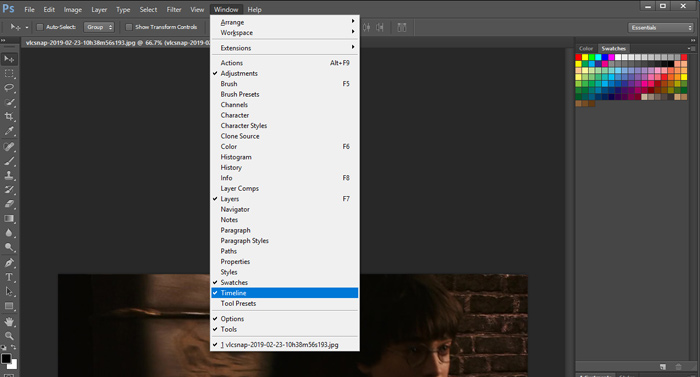Viewport: 700px width, 377px height.
Task: Click the background color box
Action: [14, 365]
